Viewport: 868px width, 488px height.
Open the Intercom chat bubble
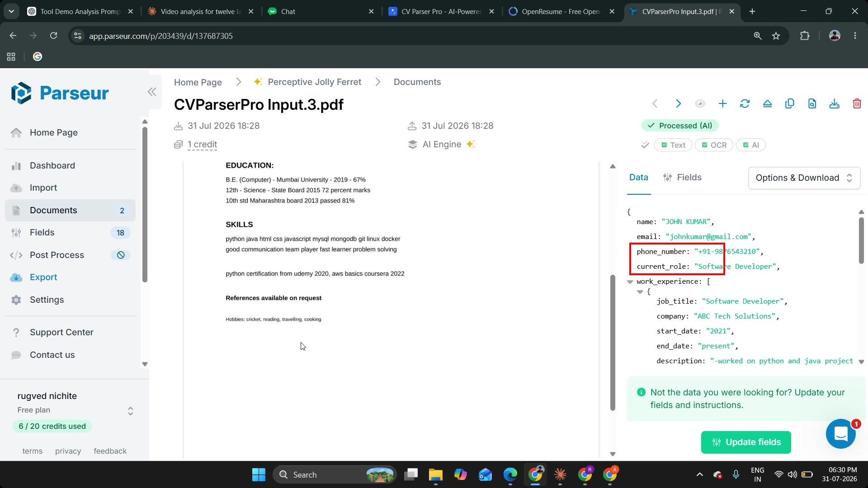(841, 434)
